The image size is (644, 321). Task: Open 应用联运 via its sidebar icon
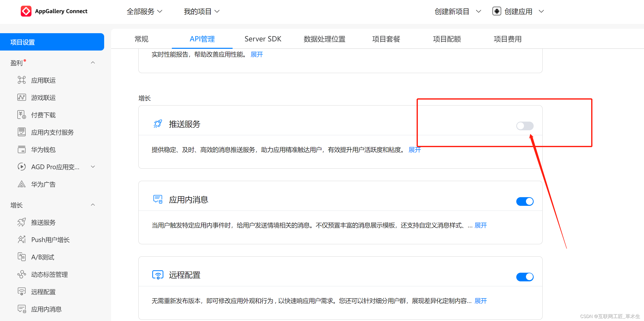(22, 80)
